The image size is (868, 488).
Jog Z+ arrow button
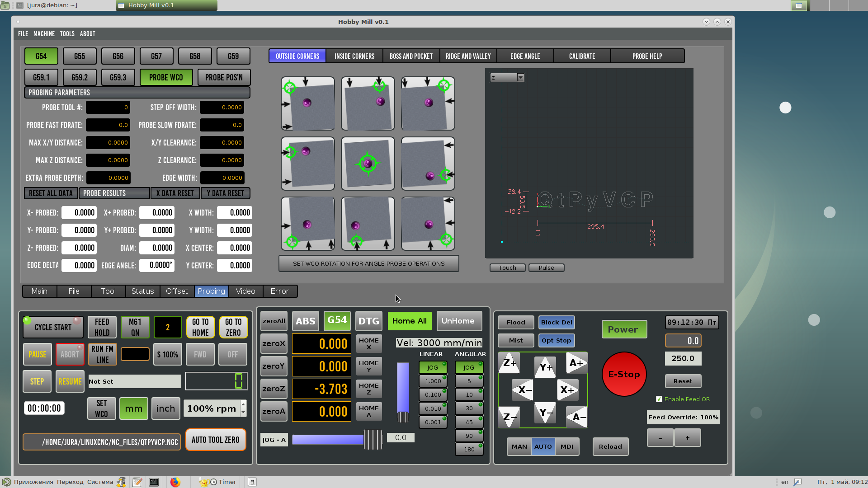(509, 363)
